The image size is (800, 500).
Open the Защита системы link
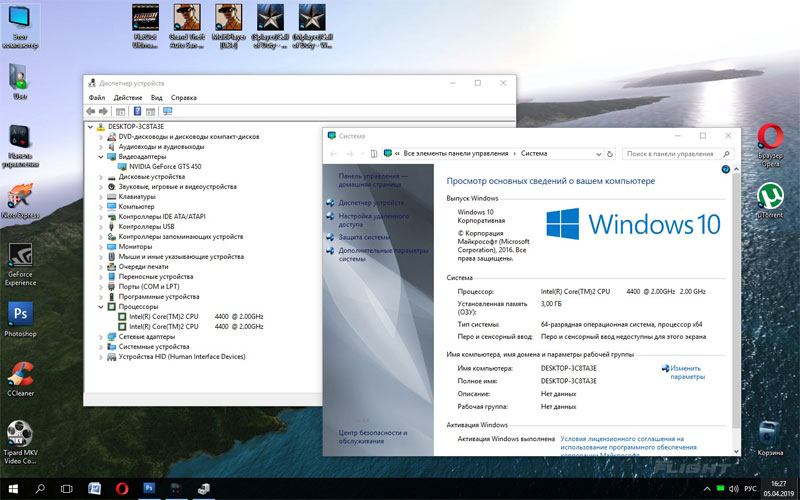(x=364, y=237)
